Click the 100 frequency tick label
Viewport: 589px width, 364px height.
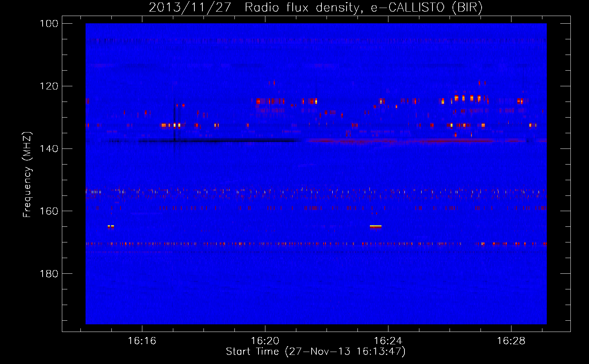tap(49, 24)
